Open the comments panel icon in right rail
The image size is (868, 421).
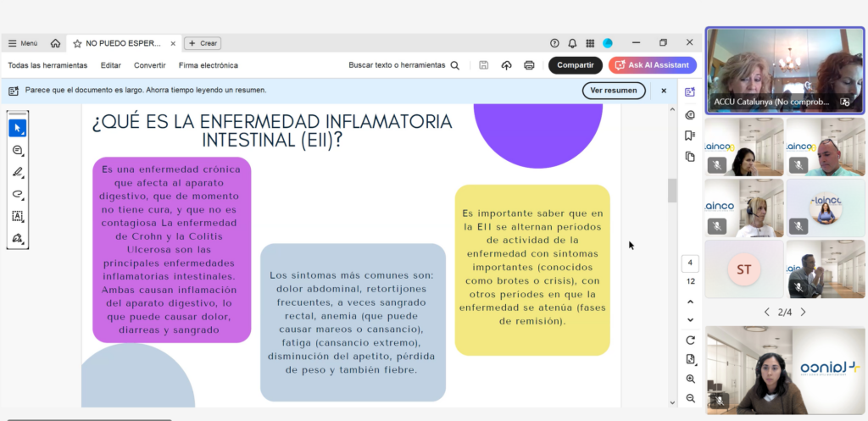click(690, 115)
